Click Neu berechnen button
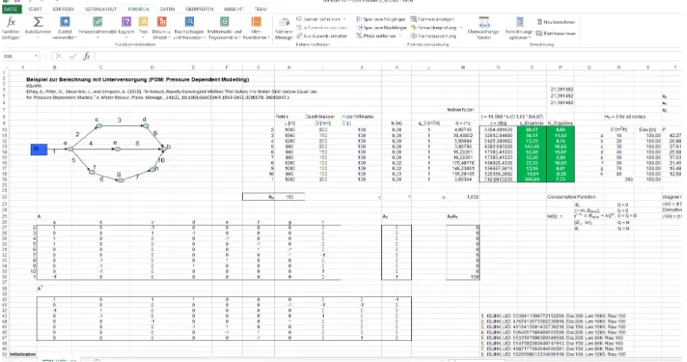Screen dimensions: 687x362 click(556, 22)
